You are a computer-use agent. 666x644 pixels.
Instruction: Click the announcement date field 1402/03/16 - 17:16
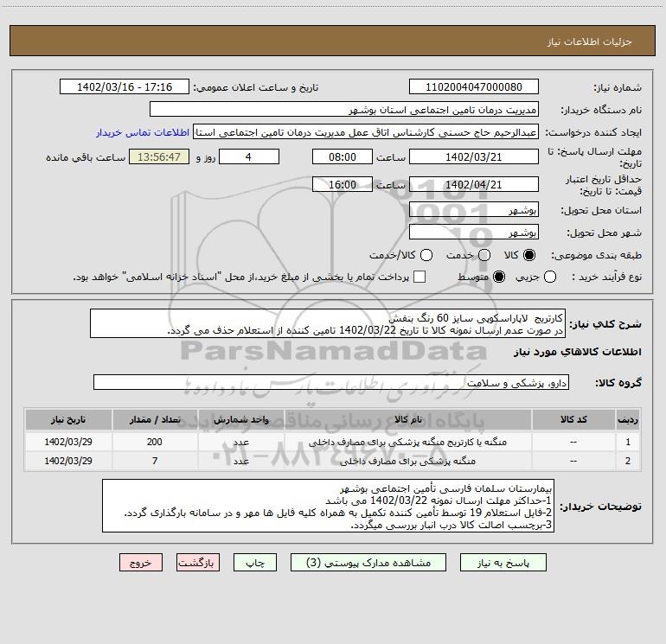tap(125, 87)
